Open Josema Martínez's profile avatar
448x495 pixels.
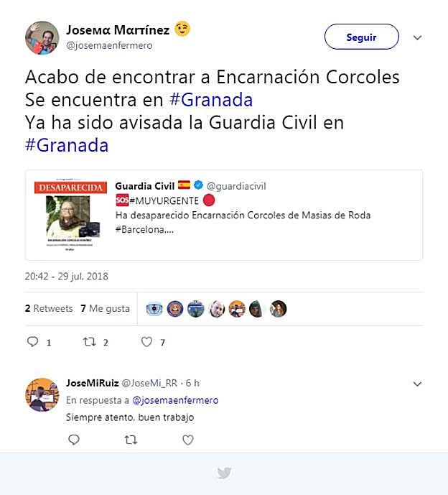tap(42, 38)
